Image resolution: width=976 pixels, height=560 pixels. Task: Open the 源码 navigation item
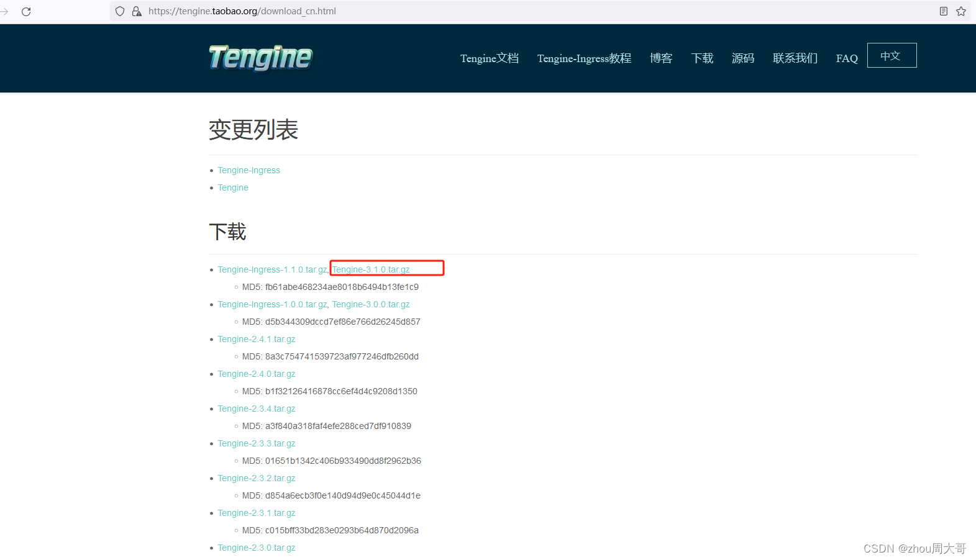pos(743,58)
